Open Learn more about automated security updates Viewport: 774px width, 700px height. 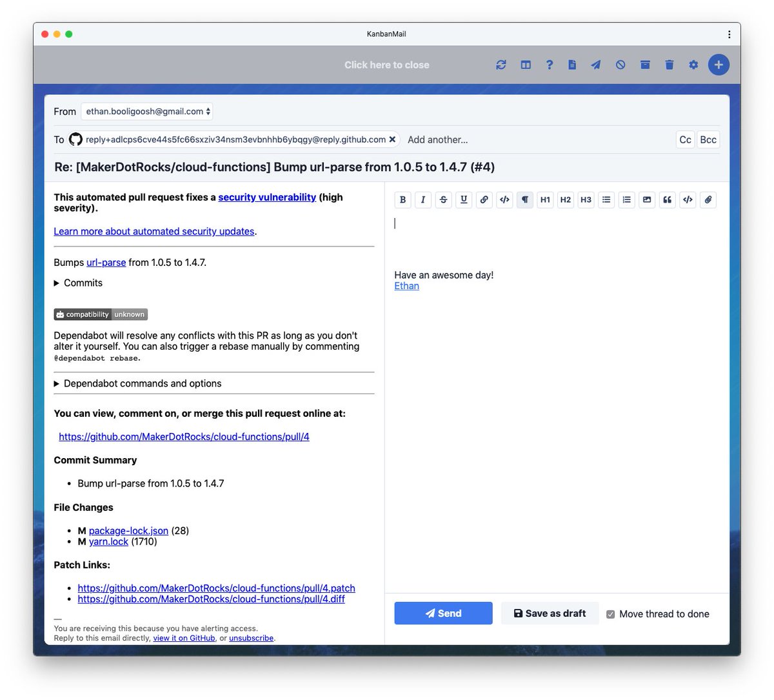154,231
